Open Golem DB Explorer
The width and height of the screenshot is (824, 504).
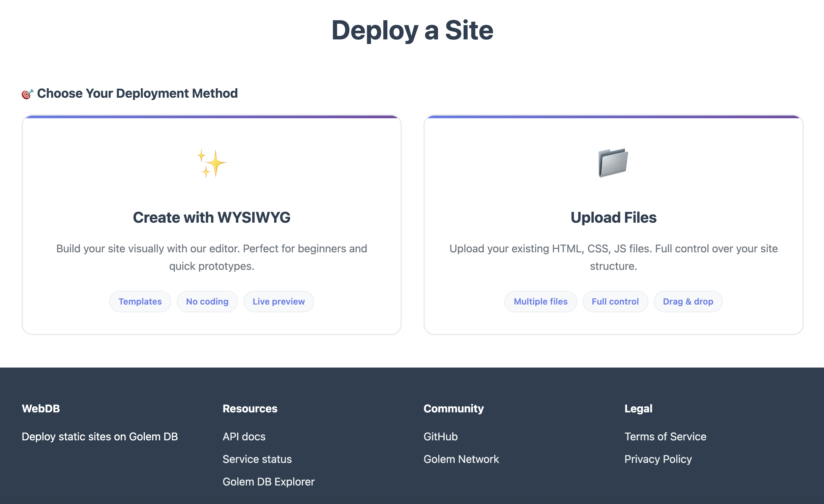click(x=268, y=482)
